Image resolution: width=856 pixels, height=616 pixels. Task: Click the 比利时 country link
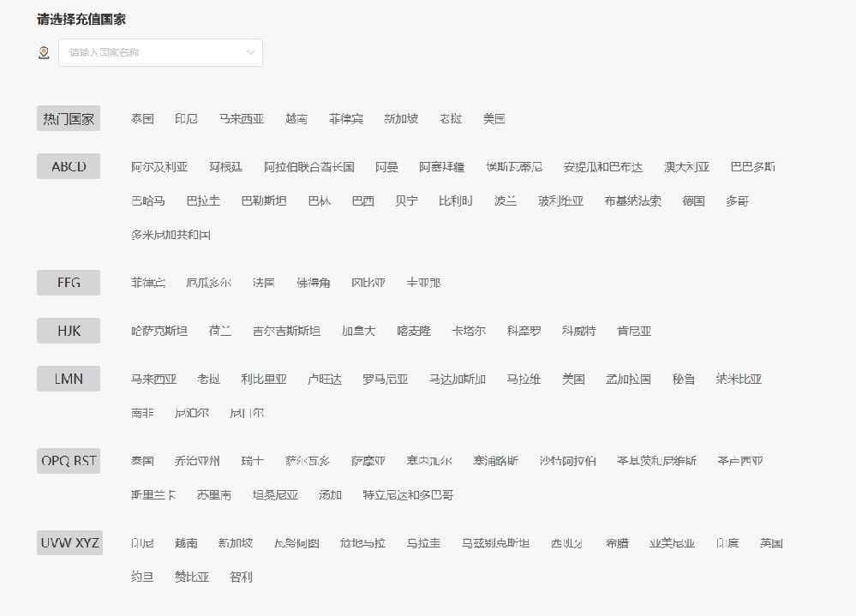[x=456, y=200]
